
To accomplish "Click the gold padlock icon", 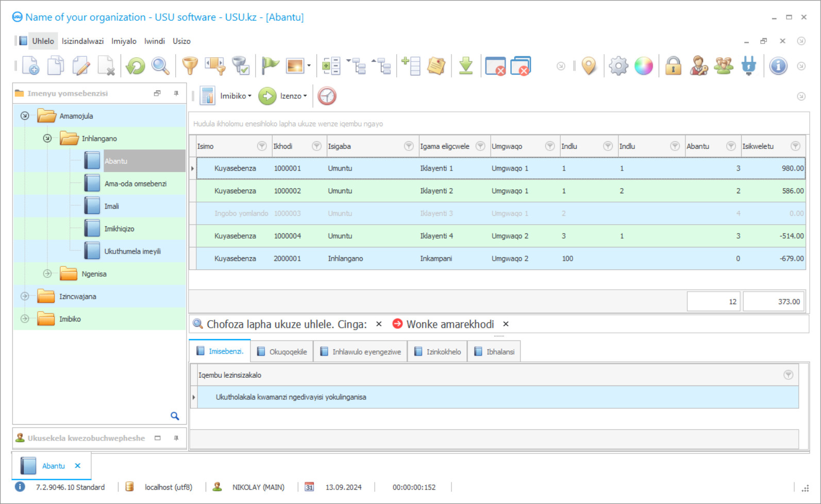I will pos(673,66).
